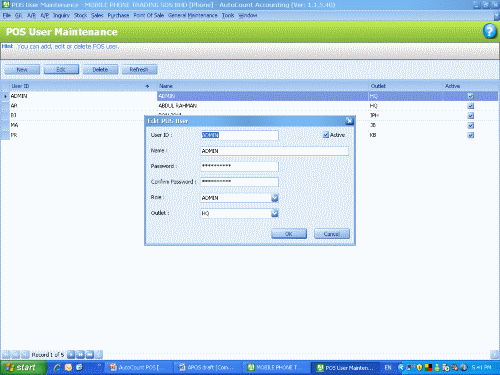Click the Start button on taskbar
The width and height of the screenshot is (500, 375).
click(23, 368)
